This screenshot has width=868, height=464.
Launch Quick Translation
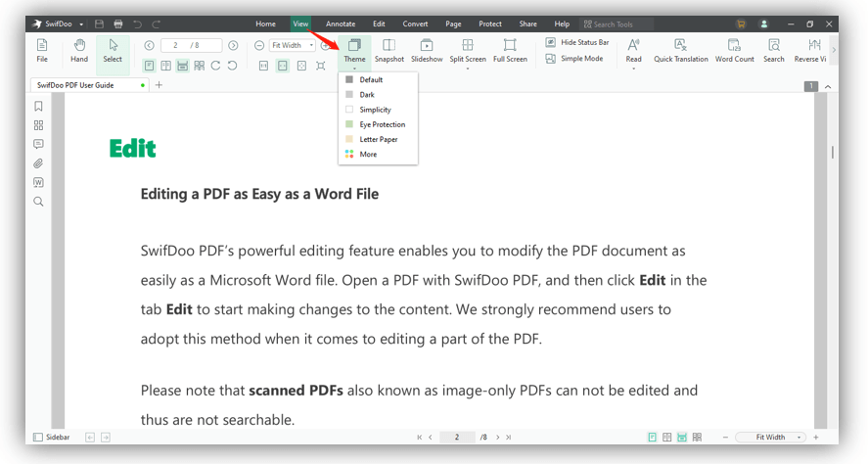pos(681,50)
